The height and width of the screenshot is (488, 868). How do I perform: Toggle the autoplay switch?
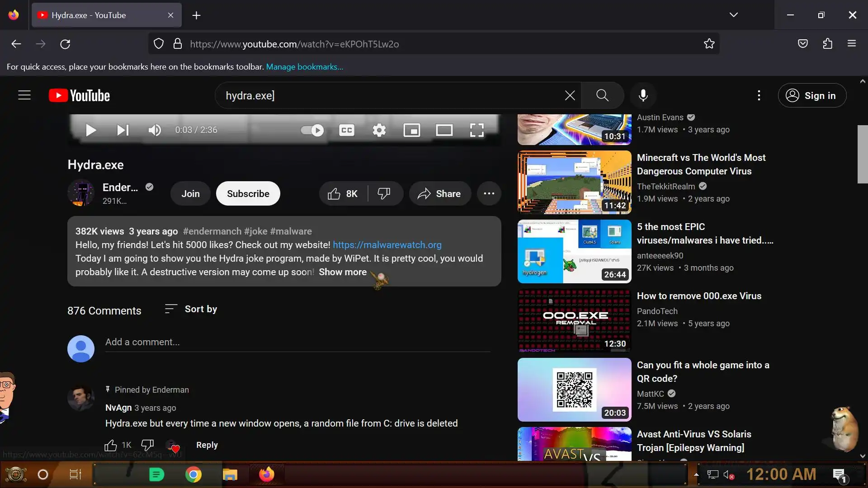click(312, 131)
